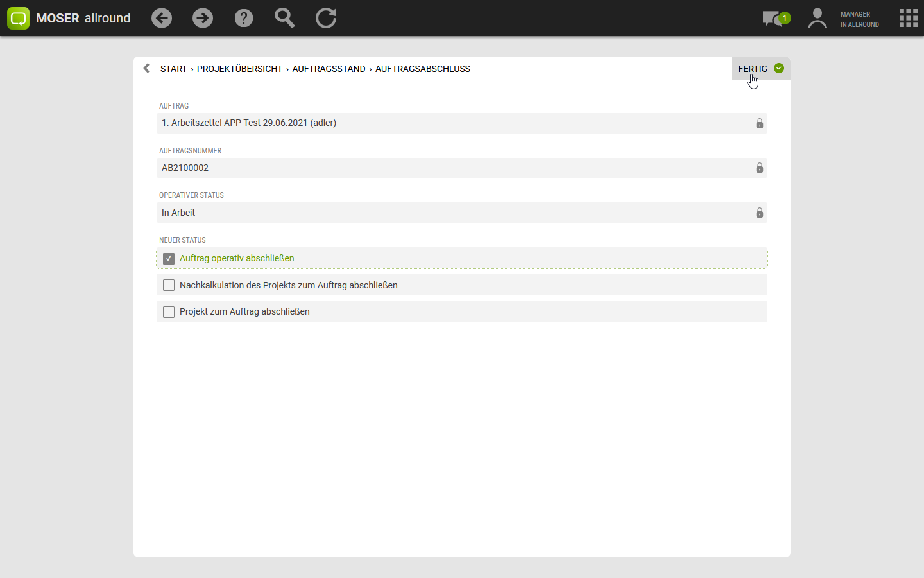Screen dimensions: 924x578
Task: Open the apps grid menu icon
Action: click(x=909, y=18)
